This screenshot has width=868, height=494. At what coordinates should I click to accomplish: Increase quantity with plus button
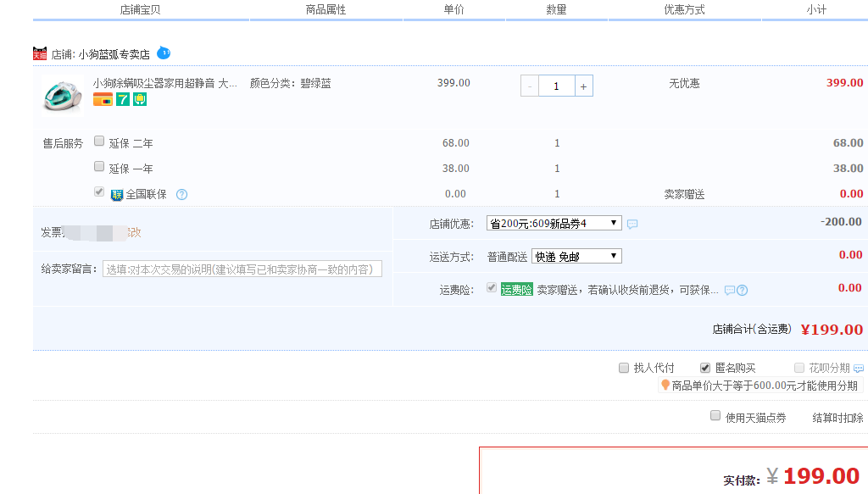[583, 86]
